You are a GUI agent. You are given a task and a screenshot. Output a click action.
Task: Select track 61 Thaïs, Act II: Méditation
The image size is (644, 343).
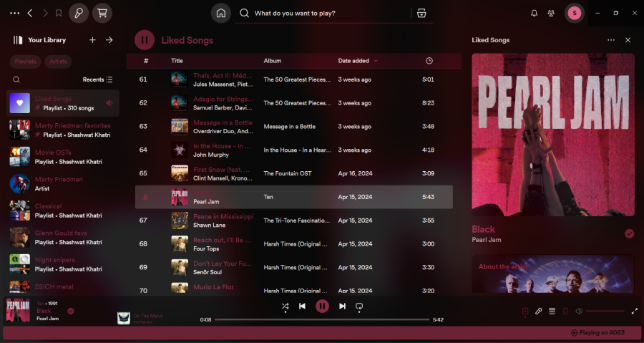click(x=293, y=79)
